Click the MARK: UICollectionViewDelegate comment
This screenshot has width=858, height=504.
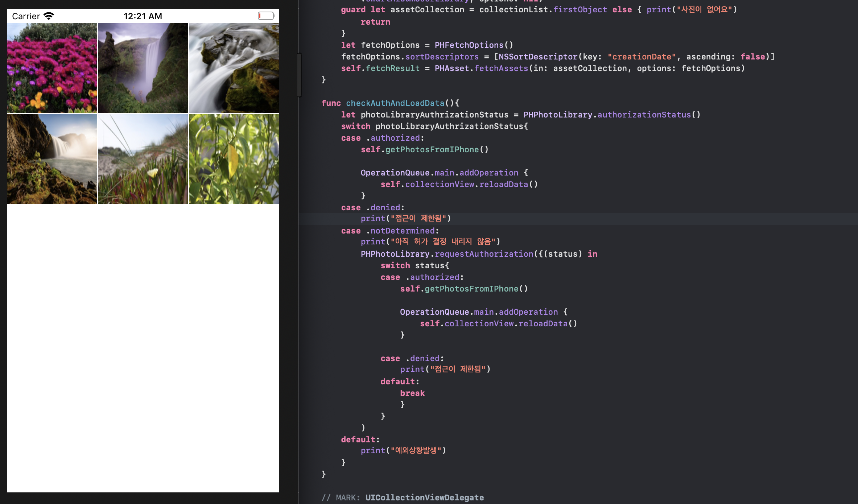[x=403, y=497]
